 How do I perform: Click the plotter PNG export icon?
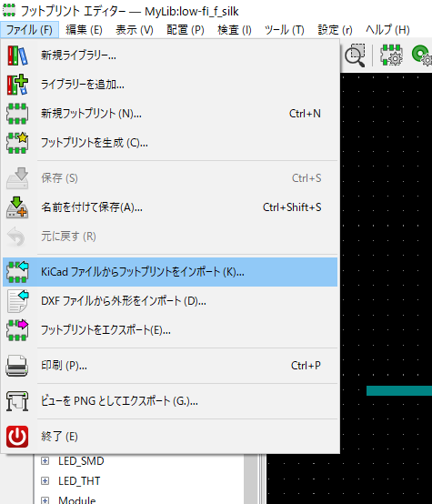click(x=17, y=401)
